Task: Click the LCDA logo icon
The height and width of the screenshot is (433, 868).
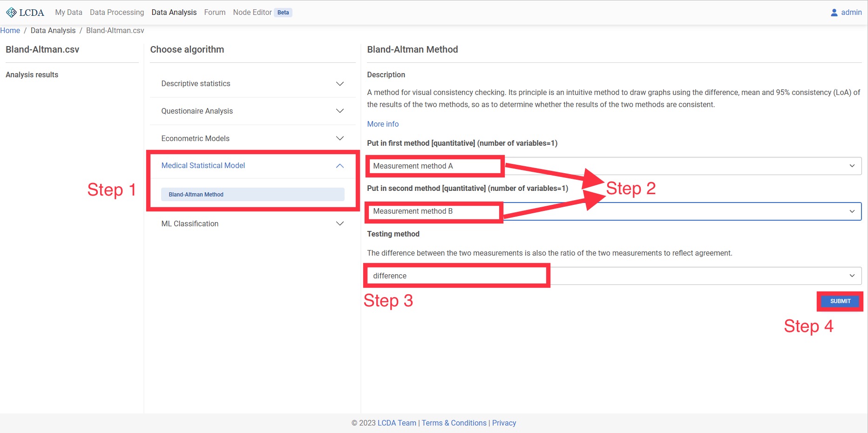Action: (11, 13)
